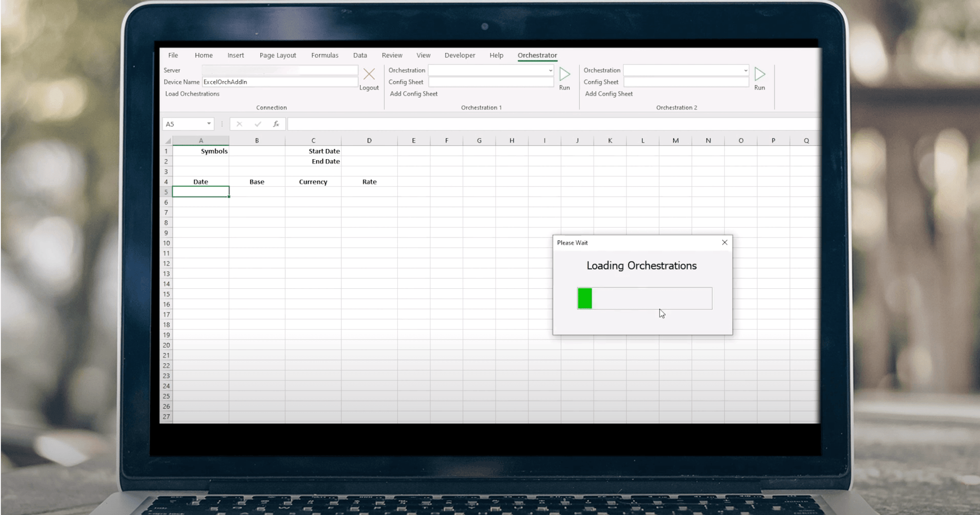Select the Base header cell
Viewport: 980px width, 515px height.
tap(257, 182)
